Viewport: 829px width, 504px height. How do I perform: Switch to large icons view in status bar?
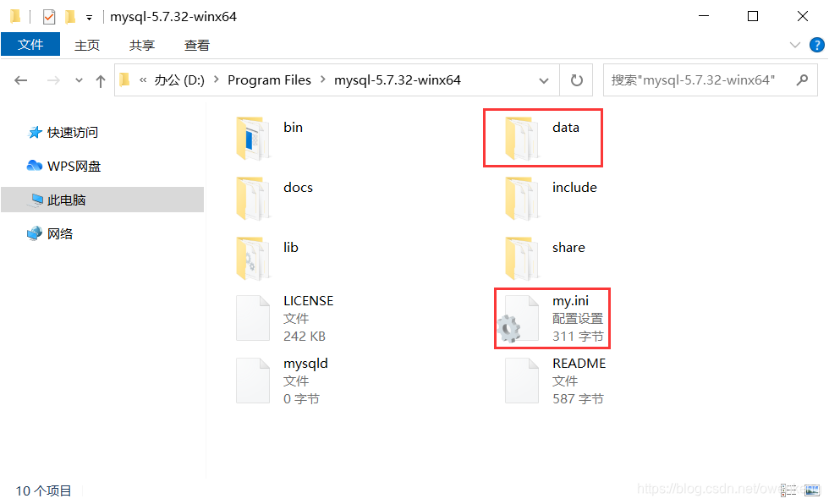coord(812,490)
